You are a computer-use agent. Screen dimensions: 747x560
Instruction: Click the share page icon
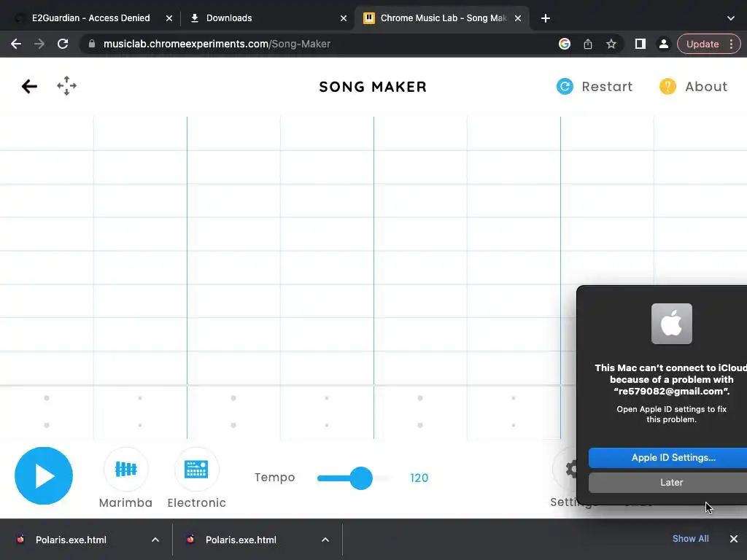click(x=588, y=44)
